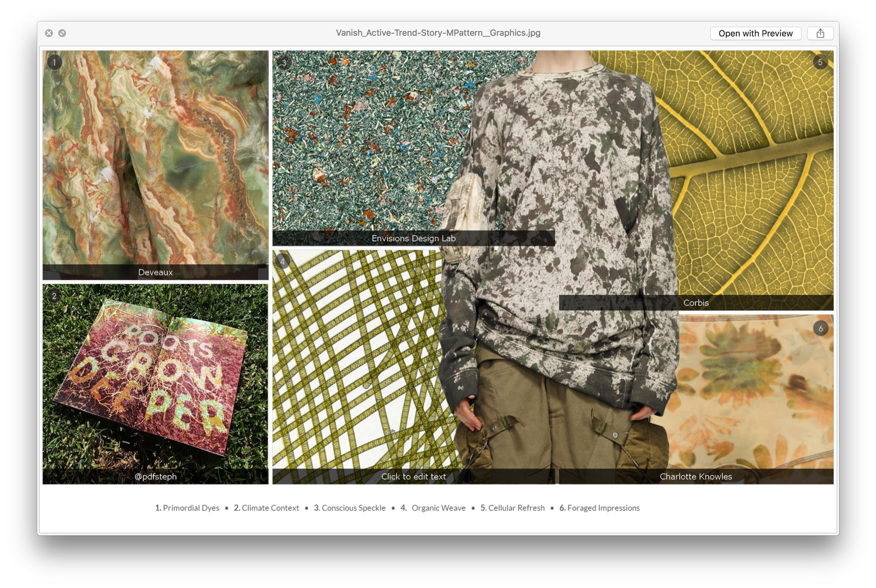Click the number 2 badge on the book image
This screenshot has height=588, width=876.
54,296
